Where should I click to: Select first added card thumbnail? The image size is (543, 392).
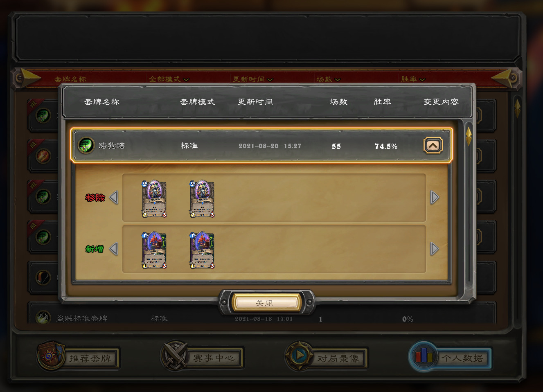(154, 250)
